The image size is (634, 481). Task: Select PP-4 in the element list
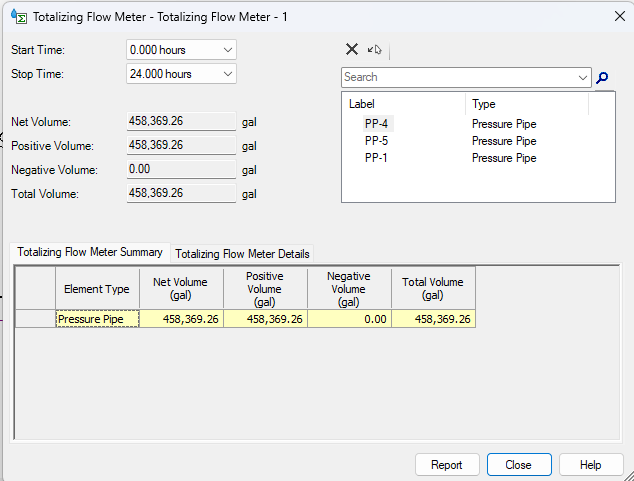376,124
